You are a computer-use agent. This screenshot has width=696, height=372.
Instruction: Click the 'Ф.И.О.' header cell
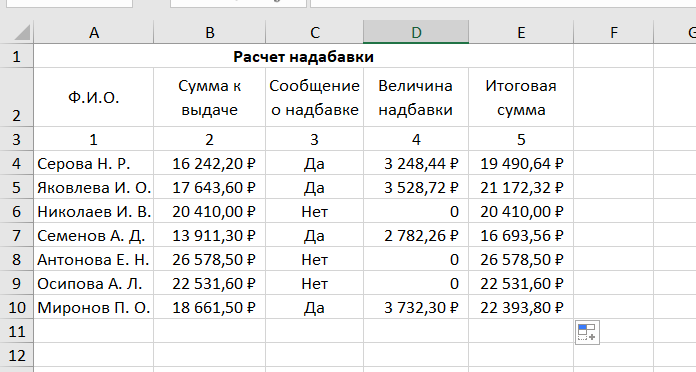click(x=94, y=97)
